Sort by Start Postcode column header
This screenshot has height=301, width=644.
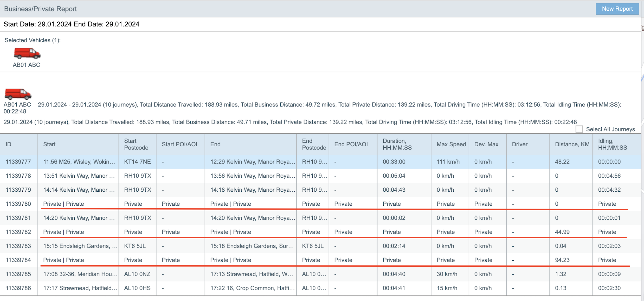coord(136,144)
